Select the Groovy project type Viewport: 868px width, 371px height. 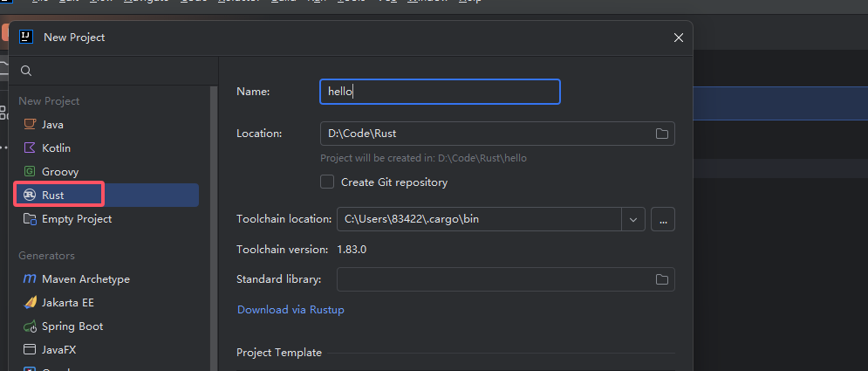point(59,172)
